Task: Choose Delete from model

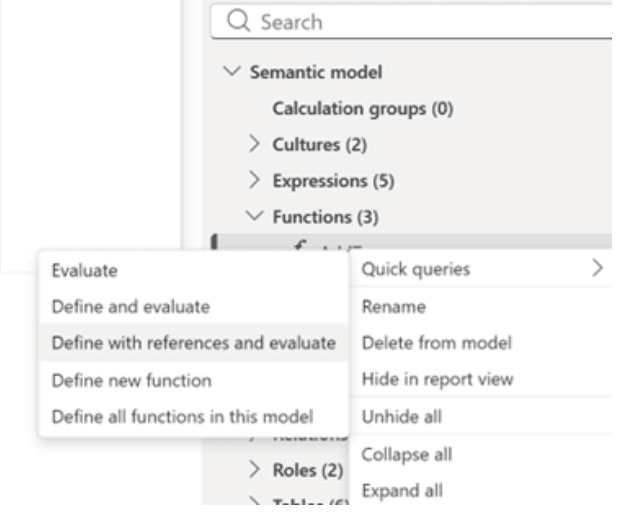Action: click(421, 343)
